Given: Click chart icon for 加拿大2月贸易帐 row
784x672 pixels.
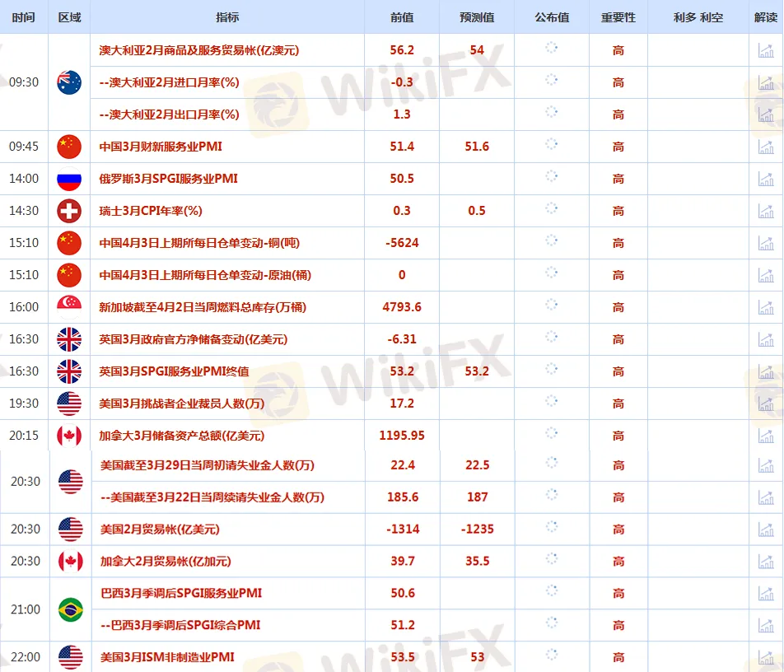Looking at the screenshot, I should pos(766,561).
